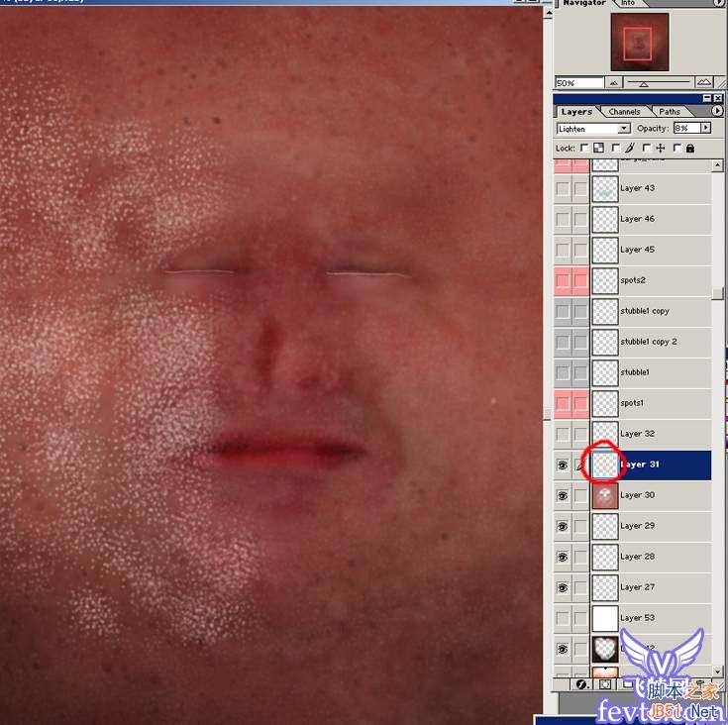Enable Lock transparent pixels checkbox
728x725 pixels.
(x=584, y=148)
